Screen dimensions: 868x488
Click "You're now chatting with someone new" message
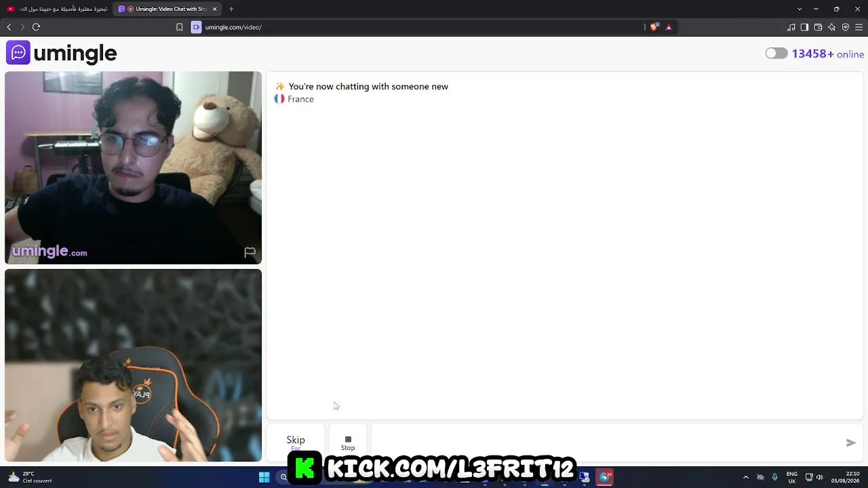(x=368, y=86)
